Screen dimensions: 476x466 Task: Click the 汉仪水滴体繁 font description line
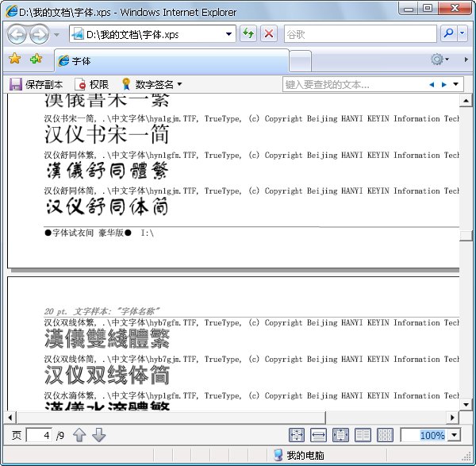pos(251,395)
